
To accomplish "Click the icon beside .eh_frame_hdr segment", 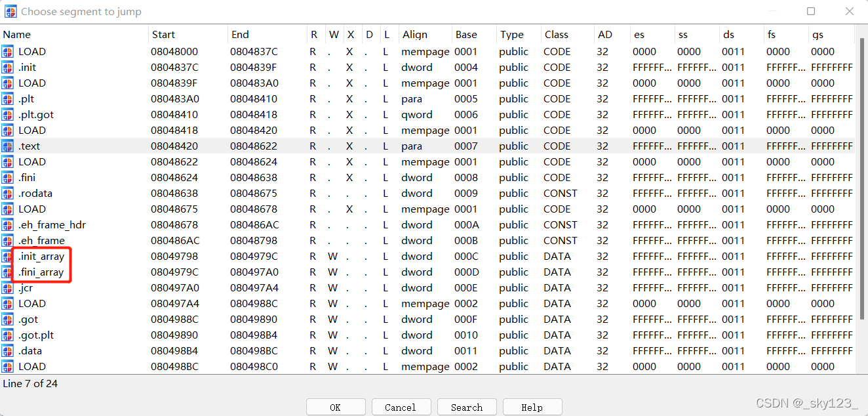I will [x=8, y=225].
